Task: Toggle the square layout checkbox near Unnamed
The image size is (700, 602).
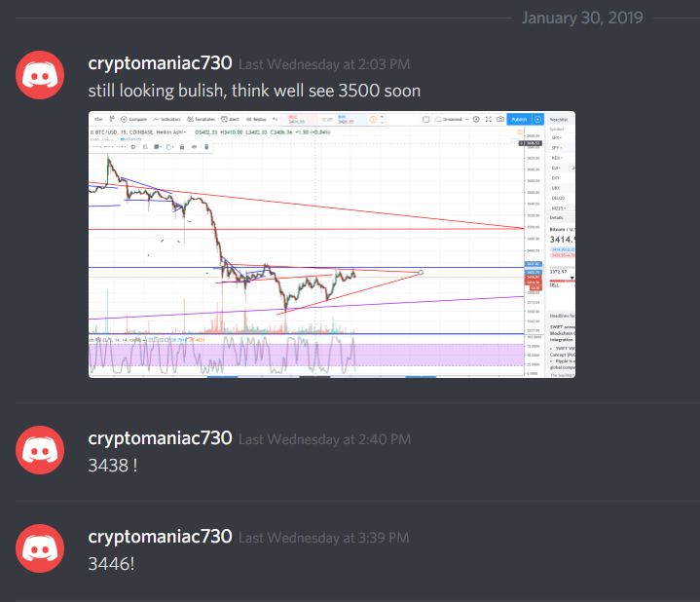Action: pyautogui.click(x=425, y=119)
